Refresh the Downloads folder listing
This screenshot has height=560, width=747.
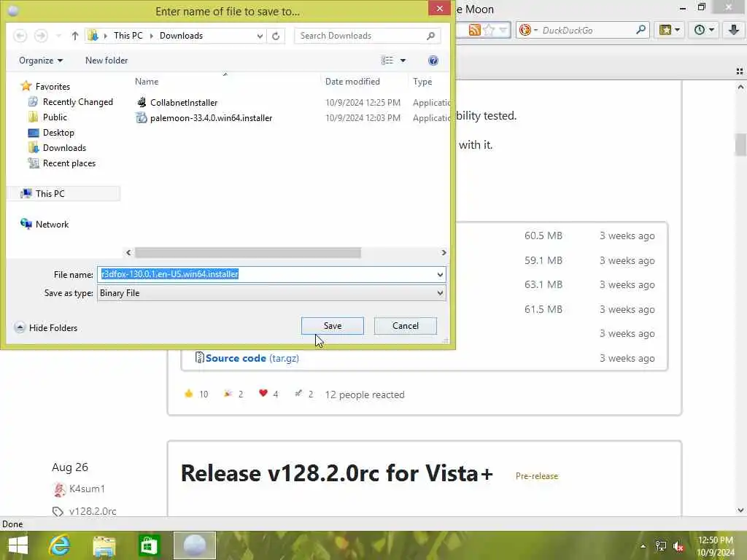275,36
